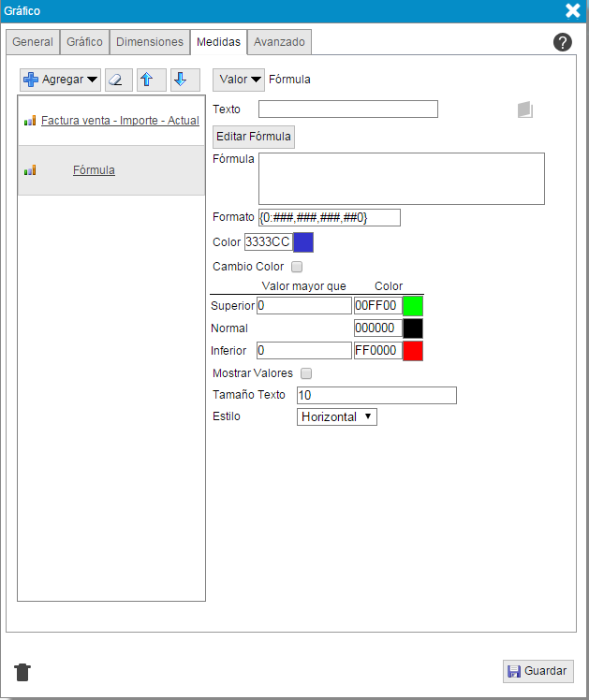The width and height of the screenshot is (589, 700).
Task: Click the Editar Fórmula button
Action: (254, 137)
